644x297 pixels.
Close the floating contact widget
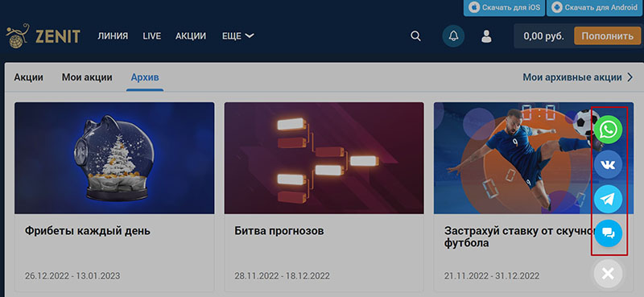(x=608, y=273)
